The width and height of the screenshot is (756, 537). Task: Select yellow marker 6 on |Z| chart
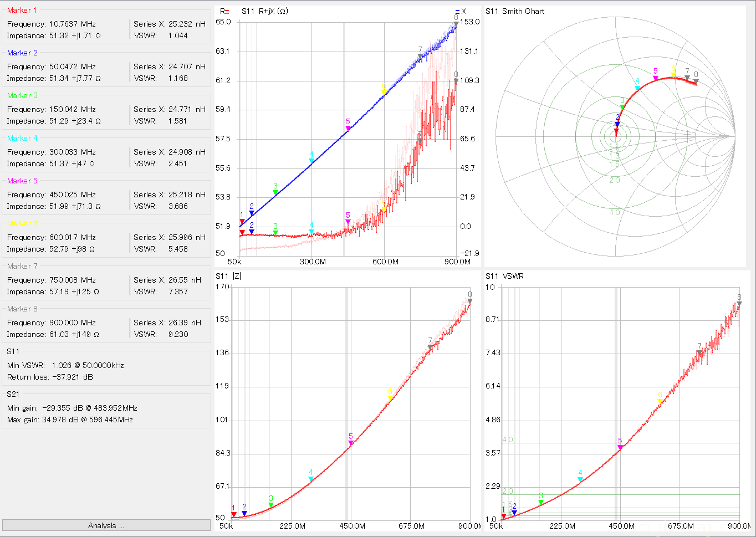(x=390, y=398)
